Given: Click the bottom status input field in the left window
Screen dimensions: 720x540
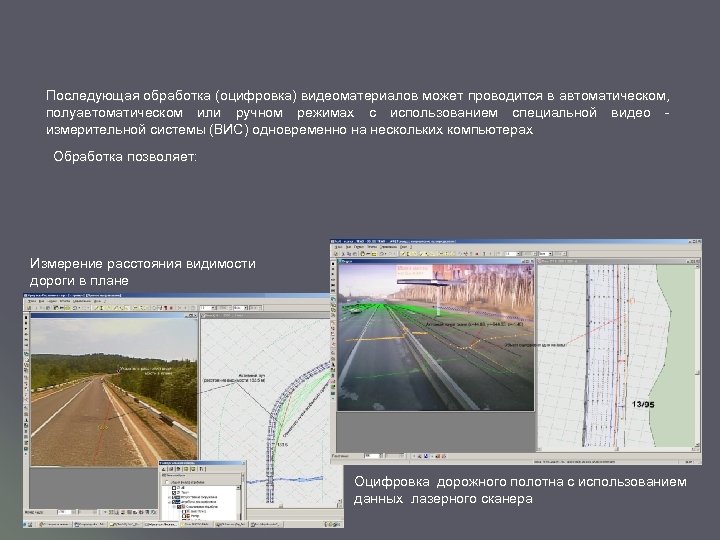Looking at the screenshot, I should click(65, 512).
